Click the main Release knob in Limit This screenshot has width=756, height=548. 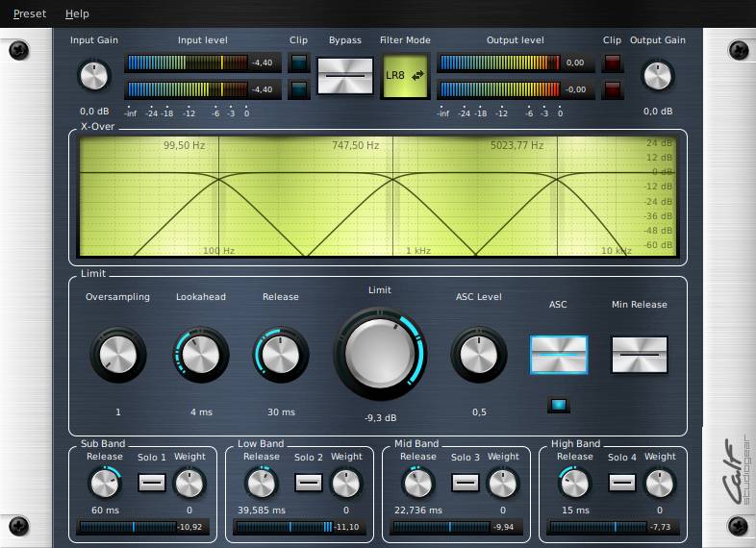tap(281, 355)
